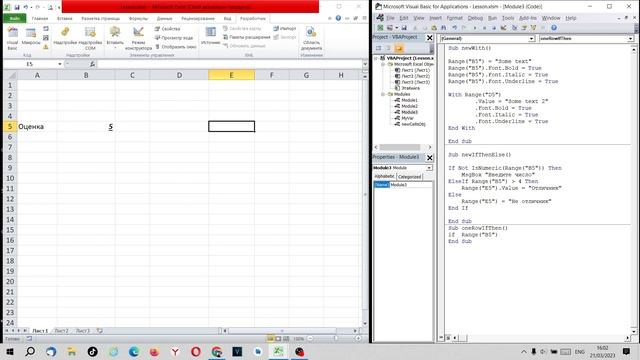Open Document Panel button in ribbon

click(x=311, y=38)
